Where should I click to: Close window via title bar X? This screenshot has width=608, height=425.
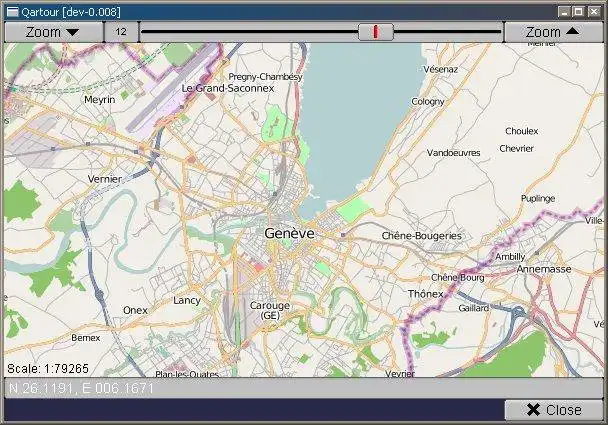[x=594, y=12]
